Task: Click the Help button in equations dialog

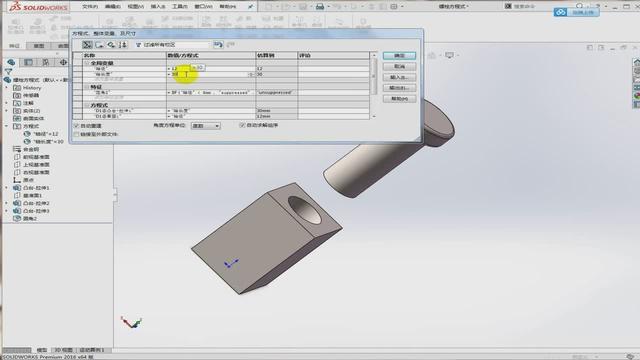Action: [399, 99]
